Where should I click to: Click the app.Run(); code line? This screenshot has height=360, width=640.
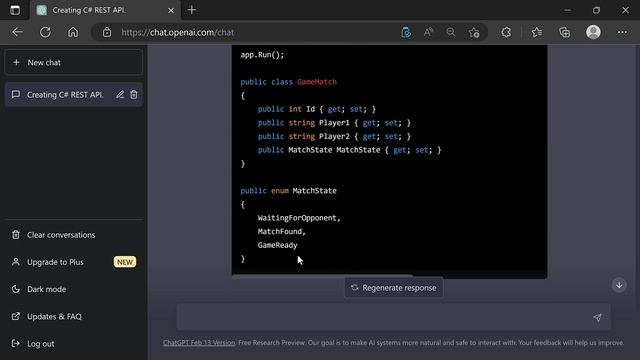point(262,55)
